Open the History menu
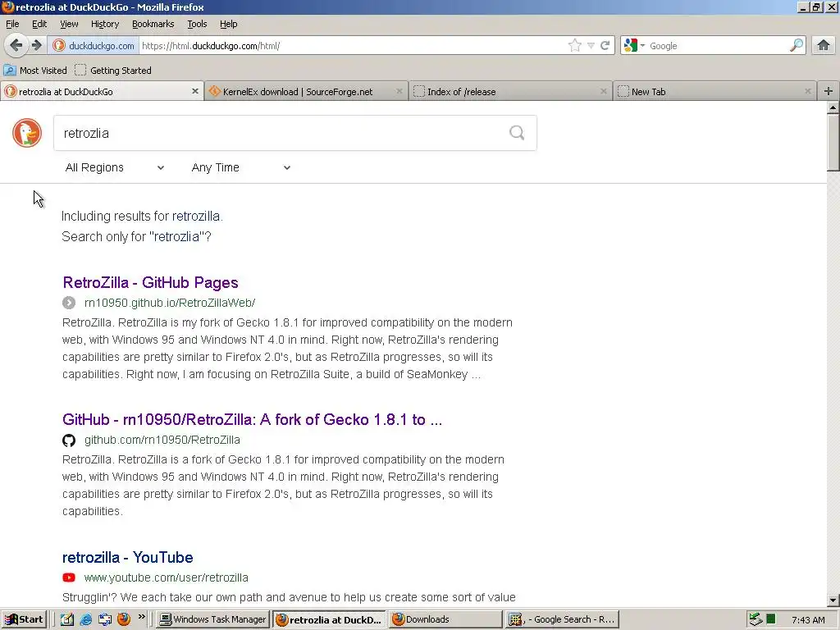The image size is (840, 630). 105,24
